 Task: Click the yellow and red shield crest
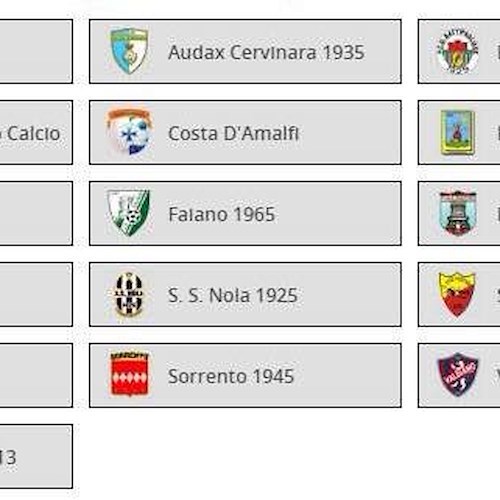[457, 294]
